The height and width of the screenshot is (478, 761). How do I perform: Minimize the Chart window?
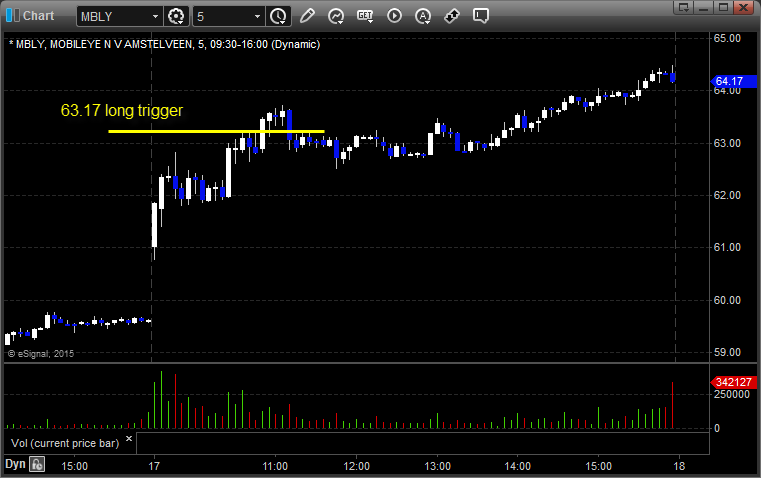[x=703, y=7]
